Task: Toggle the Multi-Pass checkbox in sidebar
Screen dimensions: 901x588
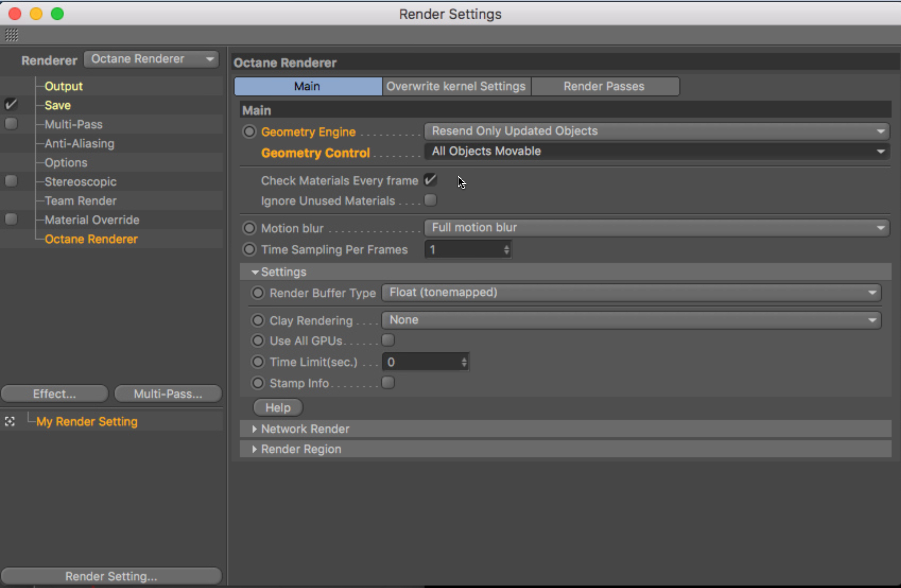Action: coord(11,124)
